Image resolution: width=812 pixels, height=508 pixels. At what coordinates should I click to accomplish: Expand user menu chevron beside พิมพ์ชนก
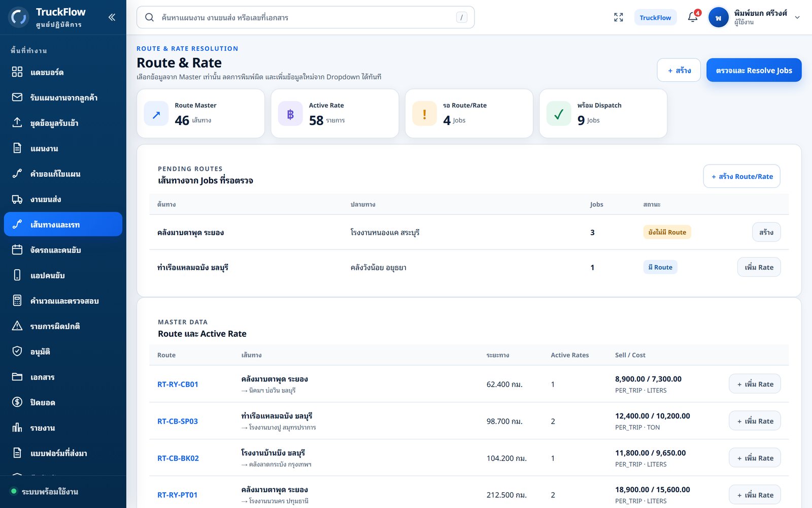(797, 17)
